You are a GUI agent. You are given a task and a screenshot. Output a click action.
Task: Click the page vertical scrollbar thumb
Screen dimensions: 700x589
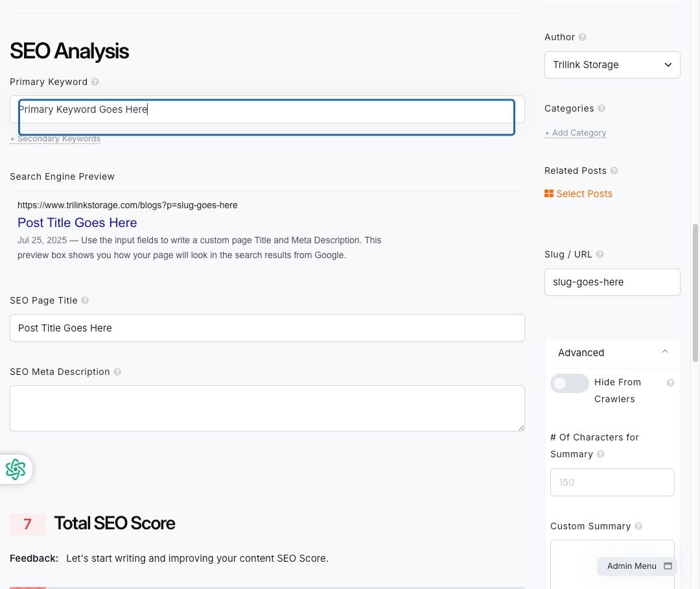695,293
